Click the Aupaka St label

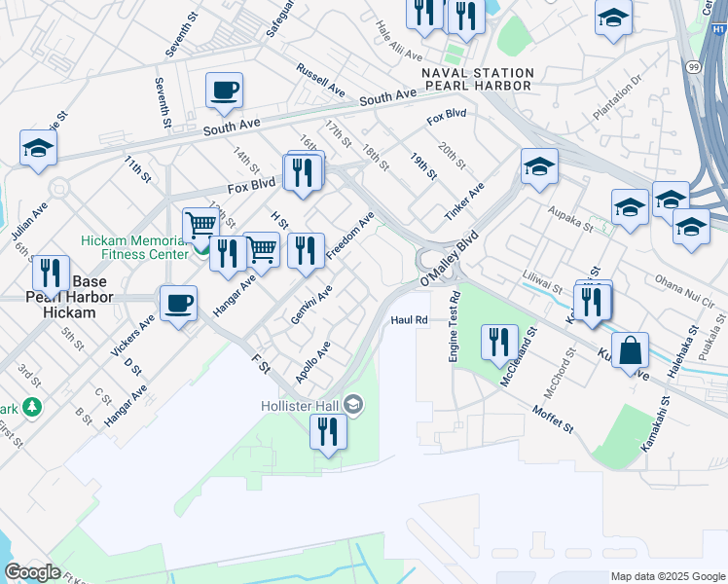(570, 219)
